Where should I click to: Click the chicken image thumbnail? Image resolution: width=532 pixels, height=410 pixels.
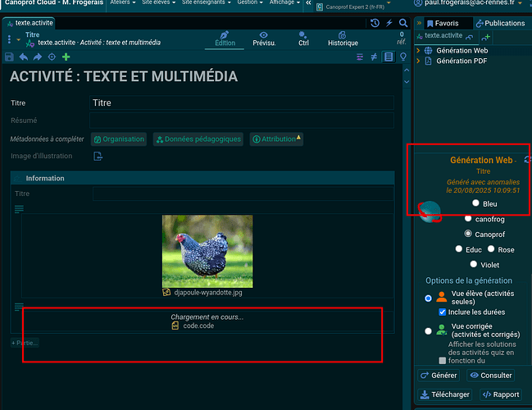point(207,251)
